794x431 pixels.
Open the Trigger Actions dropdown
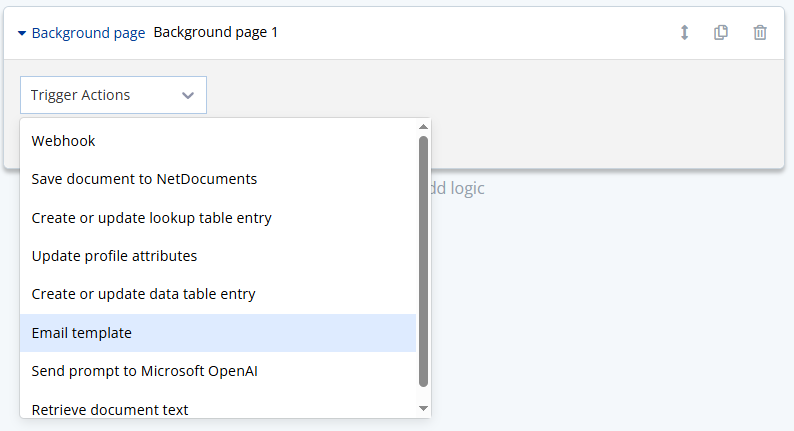point(113,95)
